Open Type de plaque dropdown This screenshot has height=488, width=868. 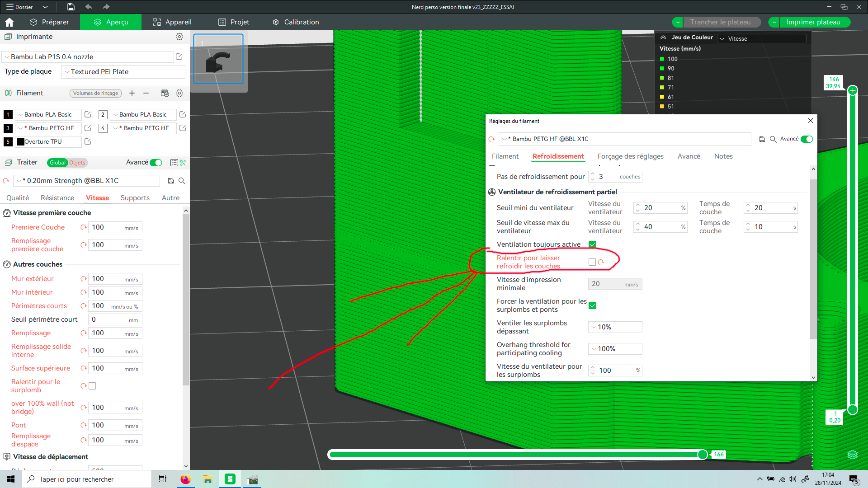pos(123,72)
